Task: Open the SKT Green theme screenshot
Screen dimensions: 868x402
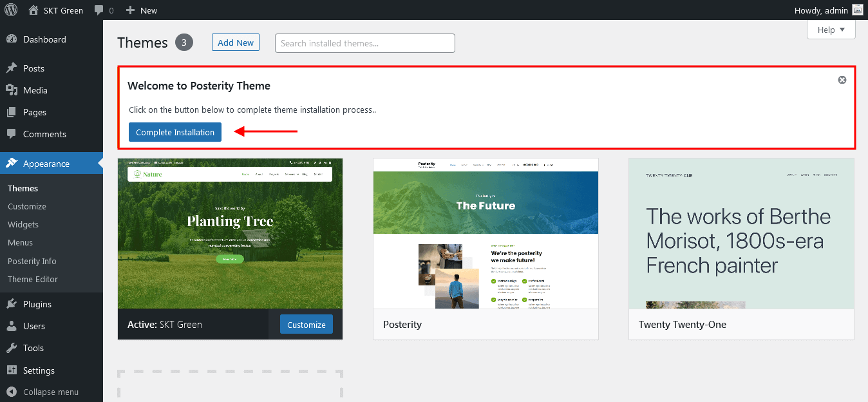Action: coord(231,233)
